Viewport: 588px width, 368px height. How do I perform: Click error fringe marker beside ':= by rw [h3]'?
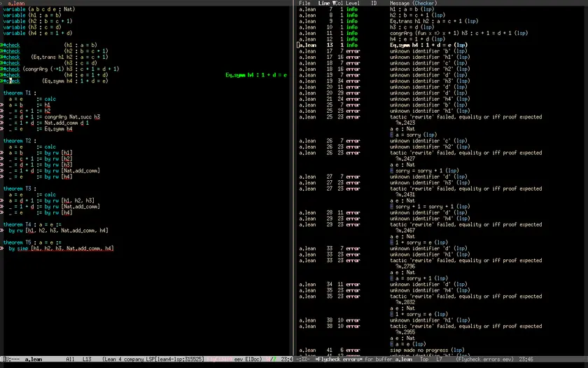point(2,165)
